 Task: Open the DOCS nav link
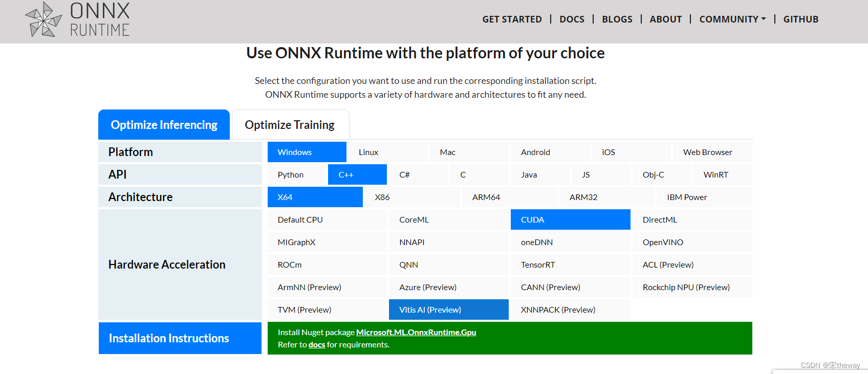tap(572, 19)
